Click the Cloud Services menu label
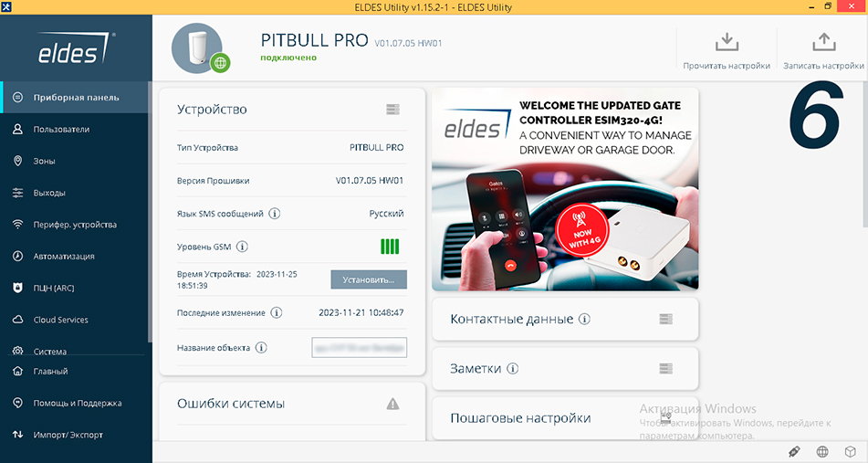 [61, 320]
